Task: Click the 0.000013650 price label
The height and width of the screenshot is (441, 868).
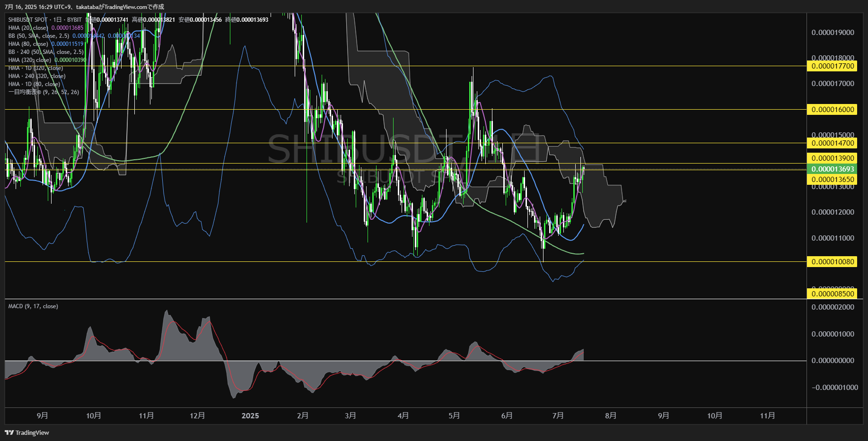Action: (x=833, y=180)
